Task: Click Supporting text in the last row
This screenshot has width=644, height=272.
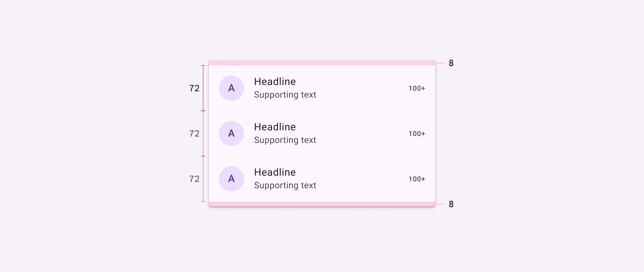Action: (285, 185)
